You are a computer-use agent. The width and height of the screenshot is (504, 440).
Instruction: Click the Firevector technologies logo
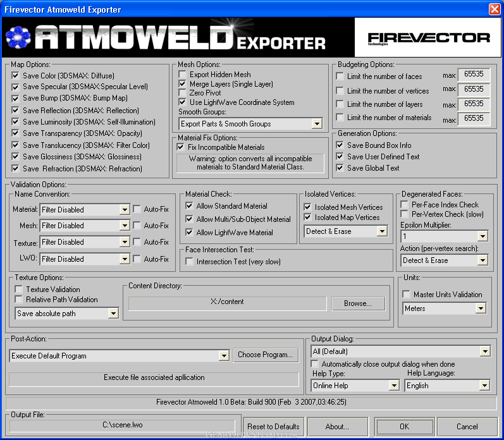[x=429, y=38]
